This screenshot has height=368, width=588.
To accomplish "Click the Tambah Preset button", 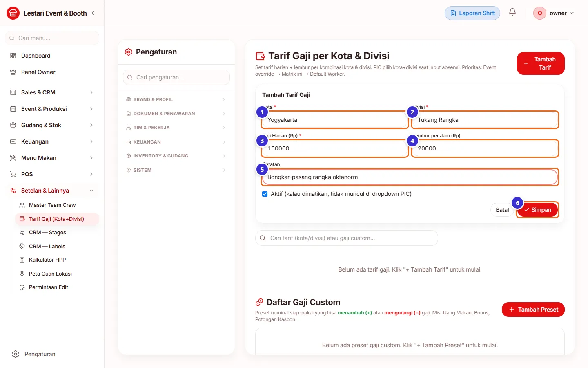I will click(x=533, y=310).
